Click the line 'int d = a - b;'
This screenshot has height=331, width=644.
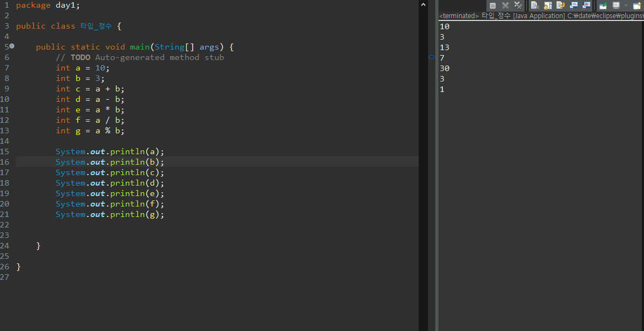click(90, 99)
